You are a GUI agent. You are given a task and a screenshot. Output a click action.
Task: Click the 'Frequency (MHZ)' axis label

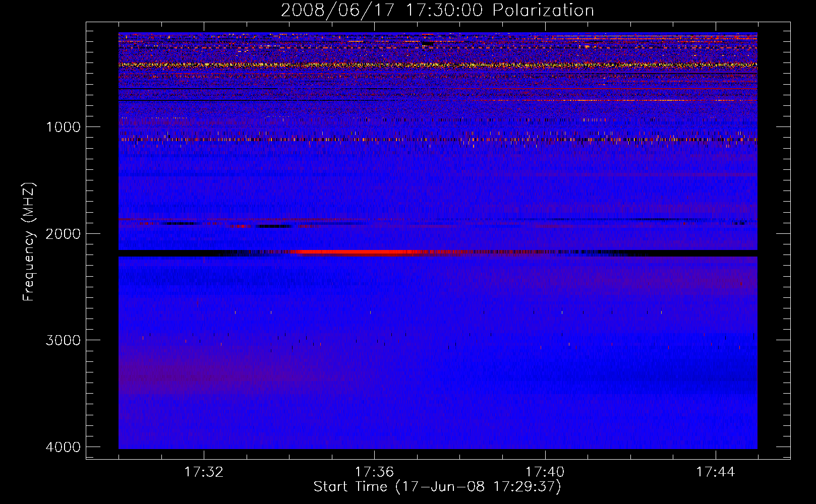tap(29, 241)
